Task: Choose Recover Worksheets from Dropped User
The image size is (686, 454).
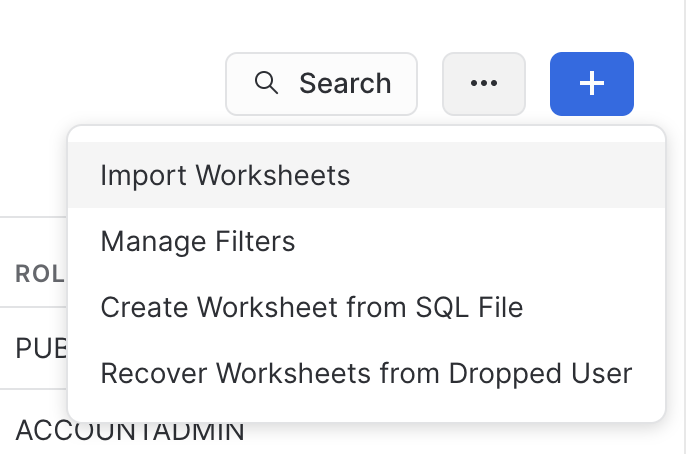Action: pyautogui.click(x=367, y=373)
